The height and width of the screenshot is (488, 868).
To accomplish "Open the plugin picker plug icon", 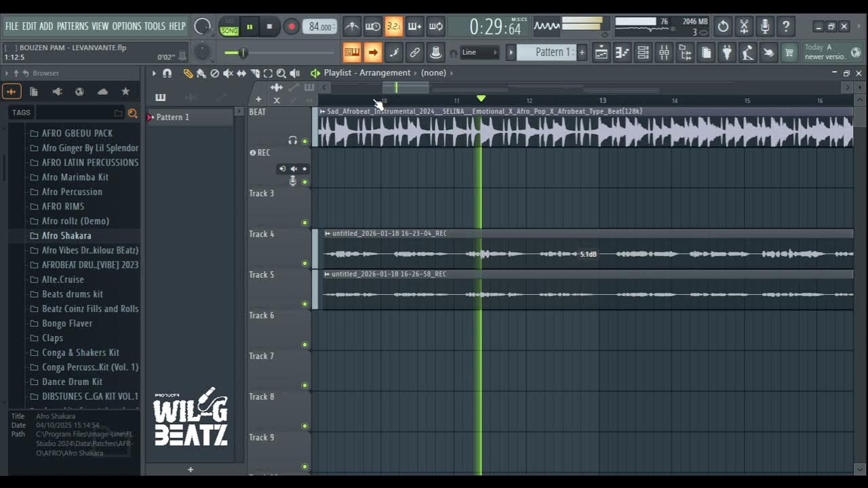I will tap(727, 52).
